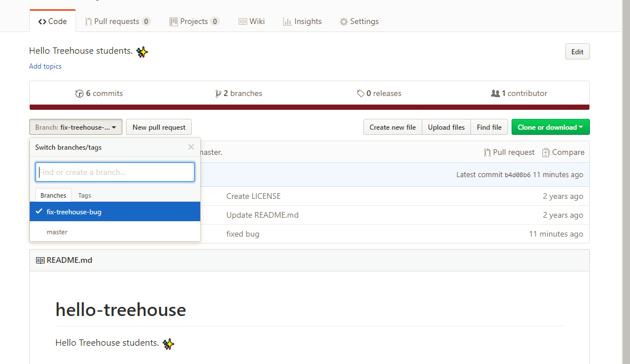This screenshot has width=630, height=364.
Task: Click the contributor people icon
Action: click(495, 93)
